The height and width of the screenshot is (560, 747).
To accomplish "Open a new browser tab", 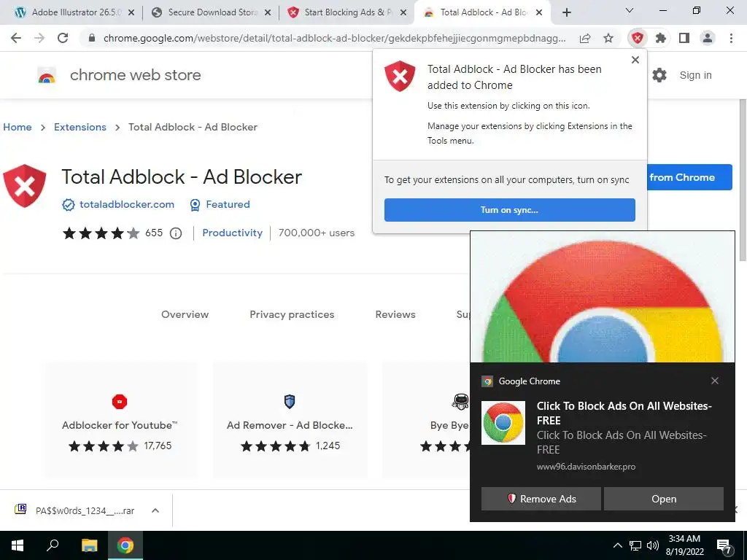I will point(566,12).
